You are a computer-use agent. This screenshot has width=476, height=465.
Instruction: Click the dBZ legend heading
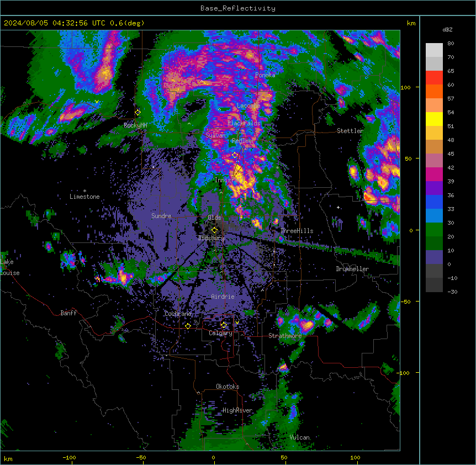[x=447, y=29]
